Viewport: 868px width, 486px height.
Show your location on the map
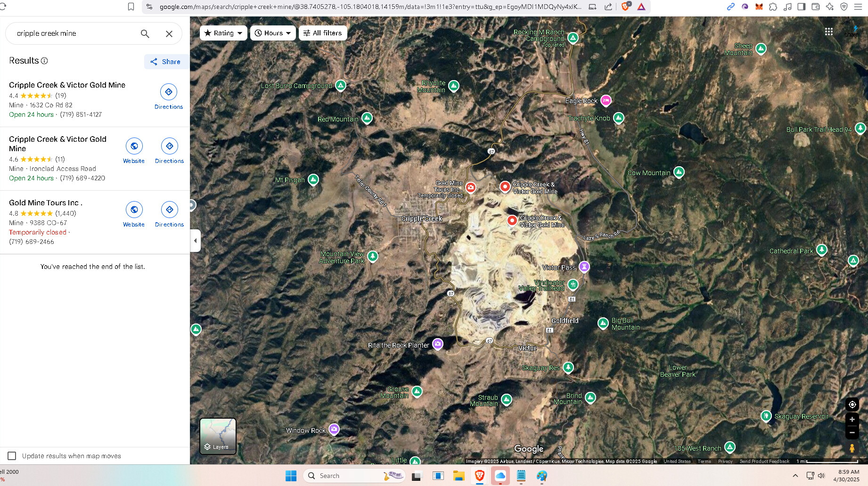(x=852, y=405)
